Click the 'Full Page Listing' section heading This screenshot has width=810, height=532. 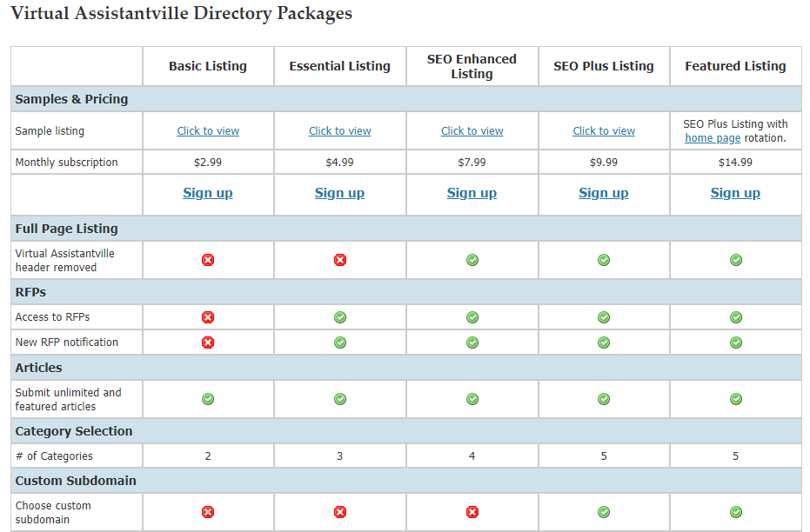(67, 229)
